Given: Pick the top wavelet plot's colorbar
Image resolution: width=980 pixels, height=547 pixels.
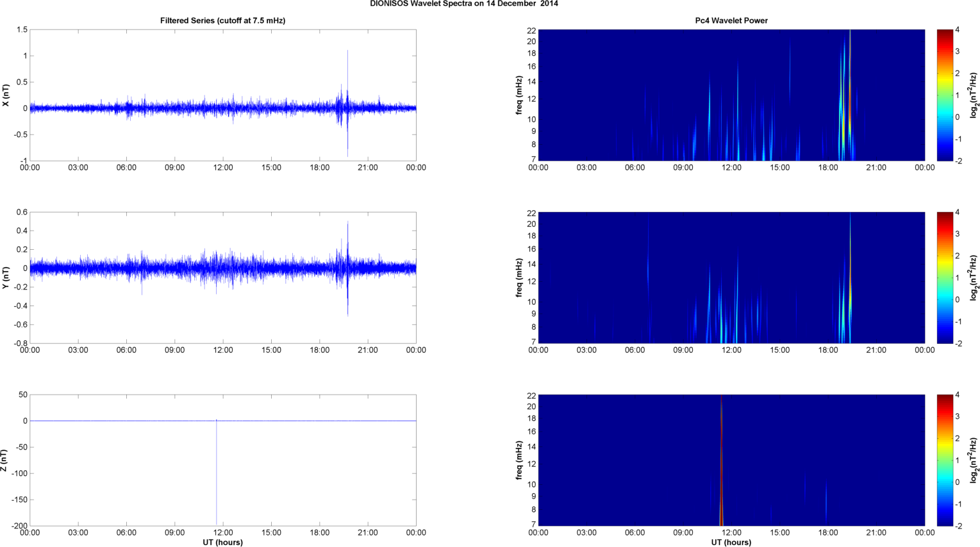Looking at the screenshot, I should pyautogui.click(x=944, y=95).
